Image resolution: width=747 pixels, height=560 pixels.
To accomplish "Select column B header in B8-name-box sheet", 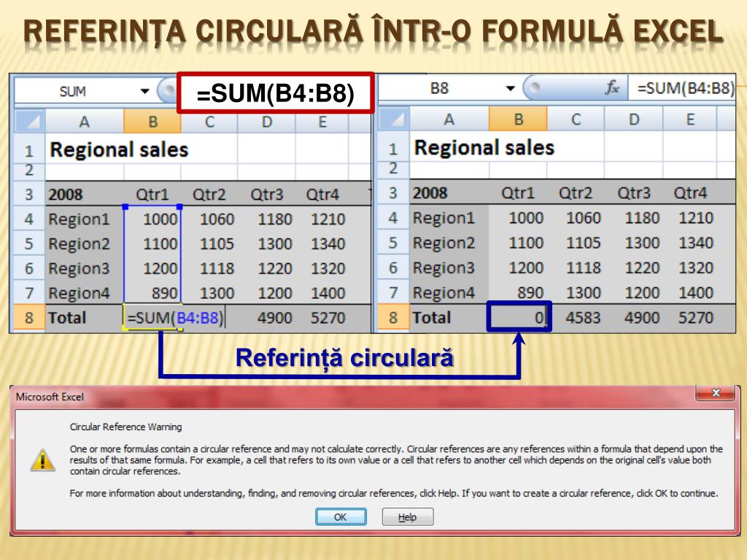I will (x=519, y=119).
